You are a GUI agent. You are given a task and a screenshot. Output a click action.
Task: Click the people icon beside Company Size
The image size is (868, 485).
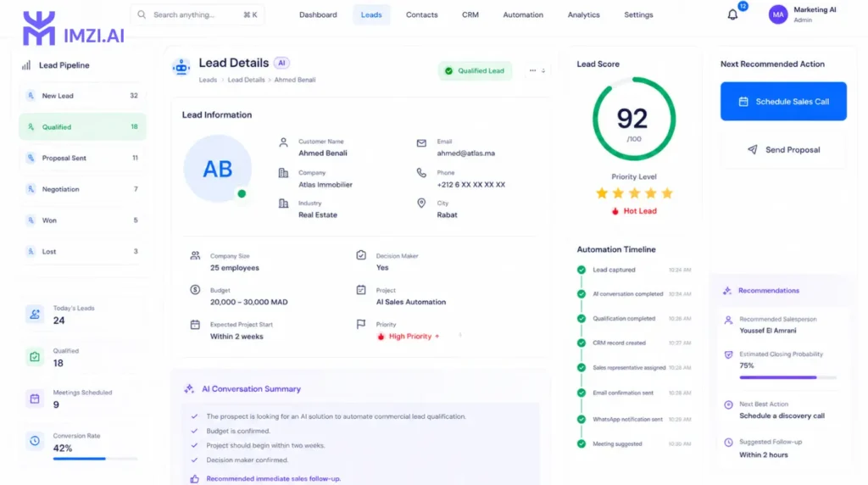[195, 255]
